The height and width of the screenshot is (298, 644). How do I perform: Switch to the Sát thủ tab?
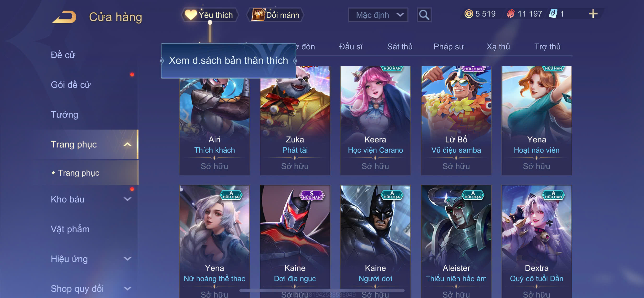(399, 47)
